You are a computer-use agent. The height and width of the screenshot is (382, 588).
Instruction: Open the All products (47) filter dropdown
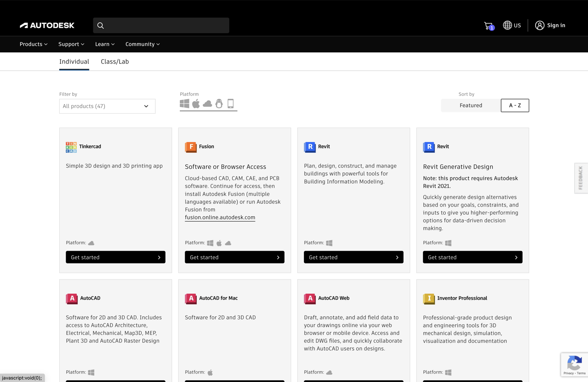[107, 106]
